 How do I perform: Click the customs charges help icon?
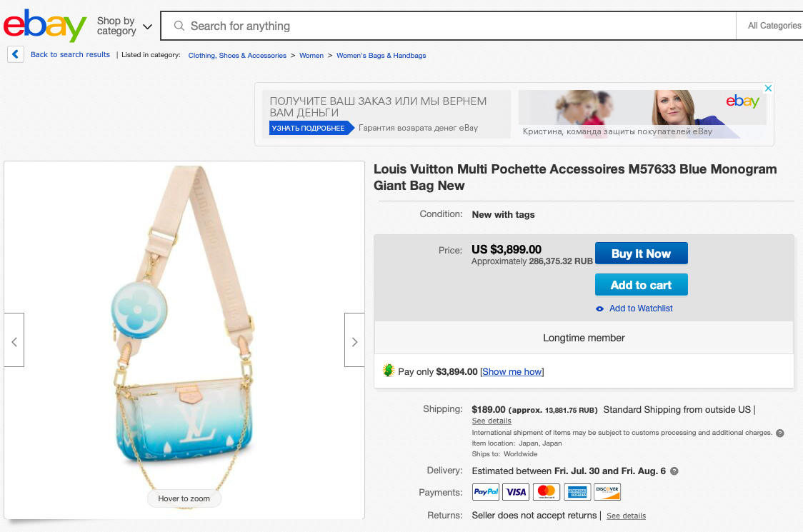(x=780, y=433)
